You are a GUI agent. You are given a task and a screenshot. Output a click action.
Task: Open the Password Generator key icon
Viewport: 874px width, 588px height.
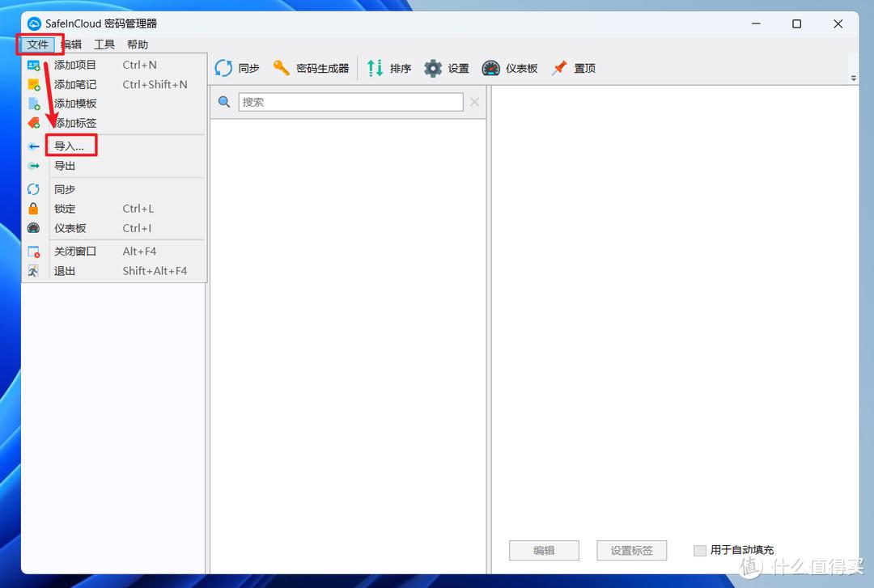pyautogui.click(x=282, y=69)
